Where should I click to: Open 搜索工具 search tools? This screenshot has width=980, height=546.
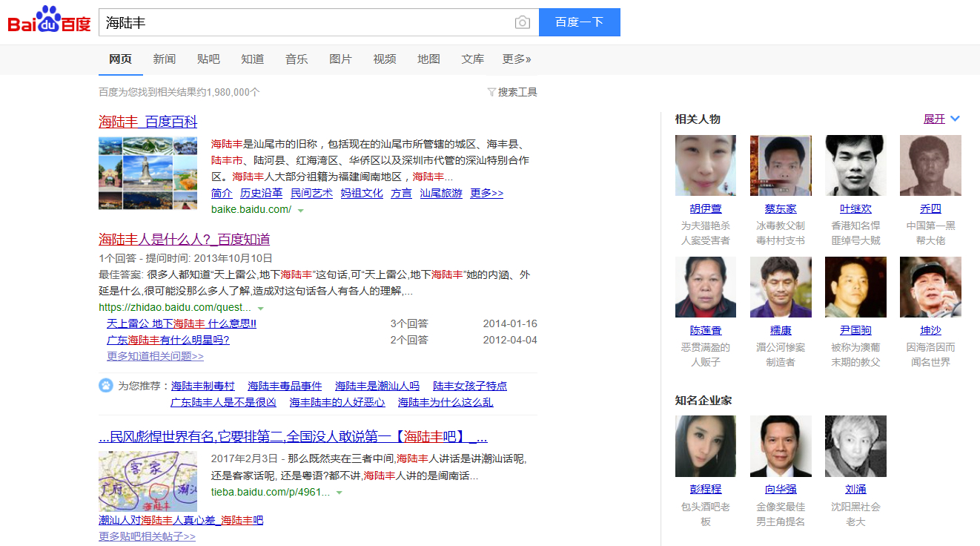[517, 92]
